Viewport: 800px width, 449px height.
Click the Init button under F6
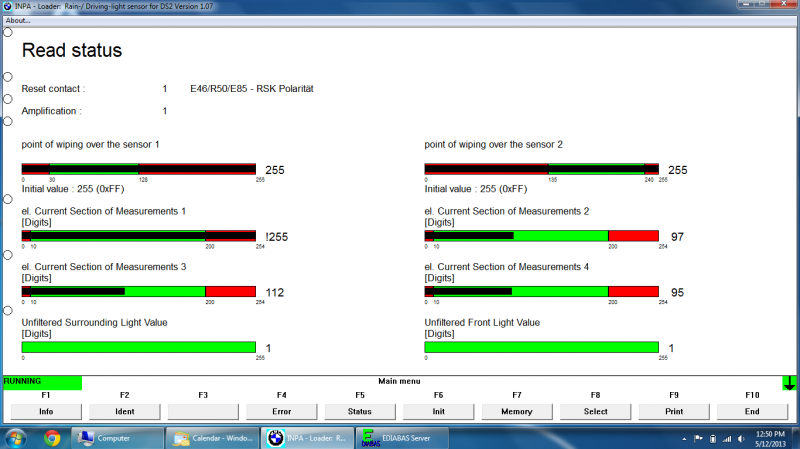click(438, 411)
